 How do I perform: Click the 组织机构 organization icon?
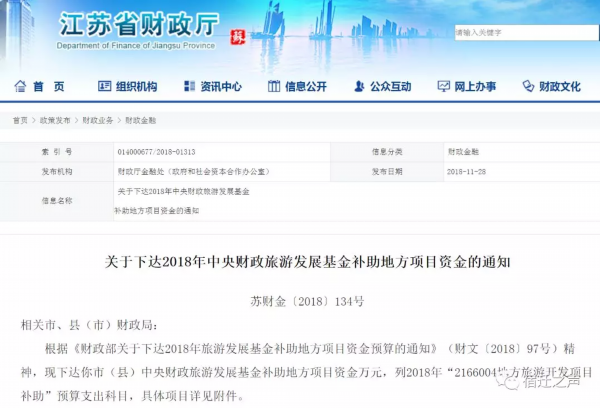click(x=105, y=87)
